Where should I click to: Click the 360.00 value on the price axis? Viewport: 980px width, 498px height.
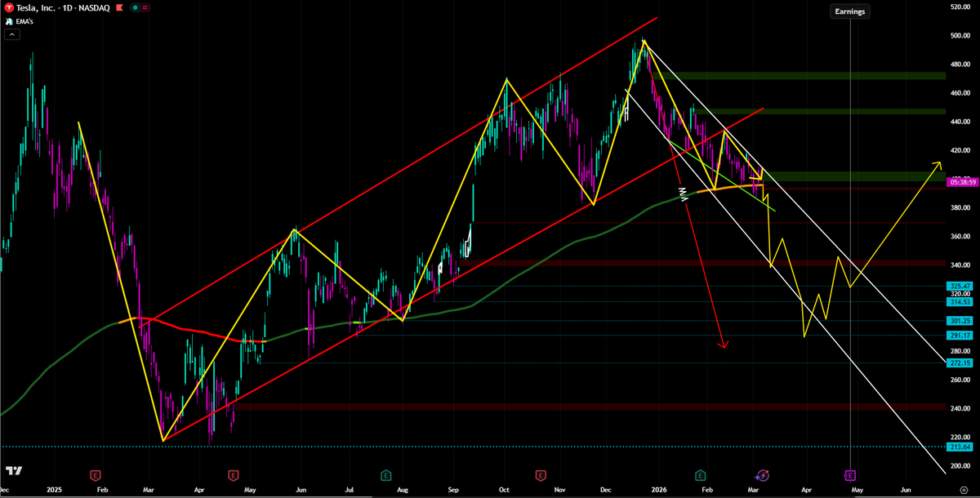pyautogui.click(x=960, y=237)
